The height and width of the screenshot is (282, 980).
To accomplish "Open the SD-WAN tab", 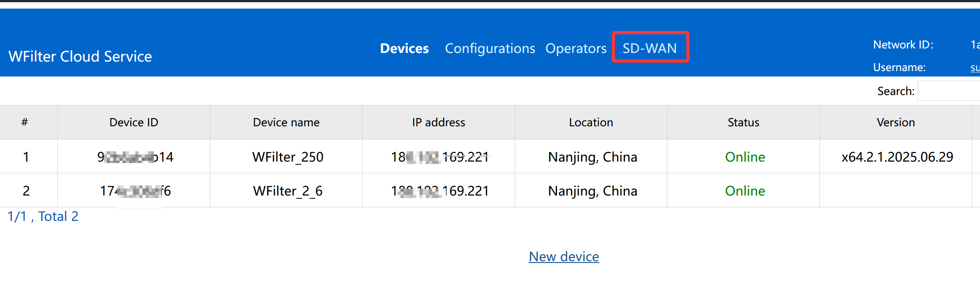I will click(649, 48).
